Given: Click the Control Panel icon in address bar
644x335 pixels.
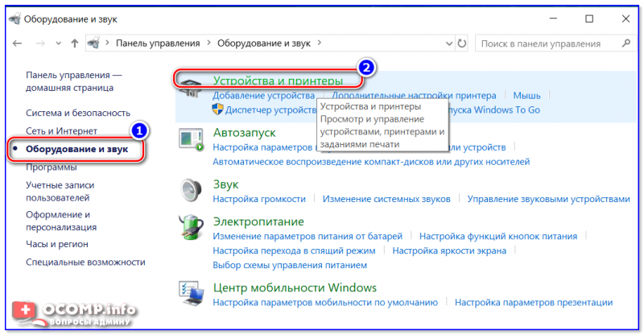Looking at the screenshot, I should 93,43.
